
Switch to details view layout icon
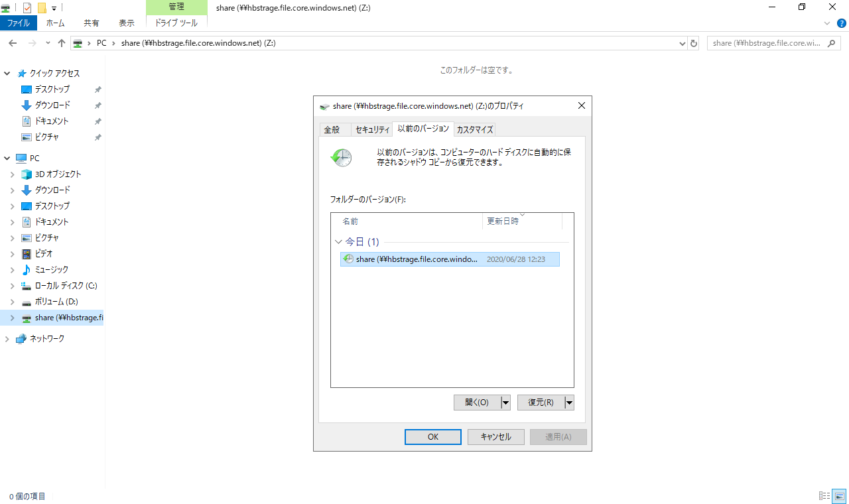[x=825, y=496]
